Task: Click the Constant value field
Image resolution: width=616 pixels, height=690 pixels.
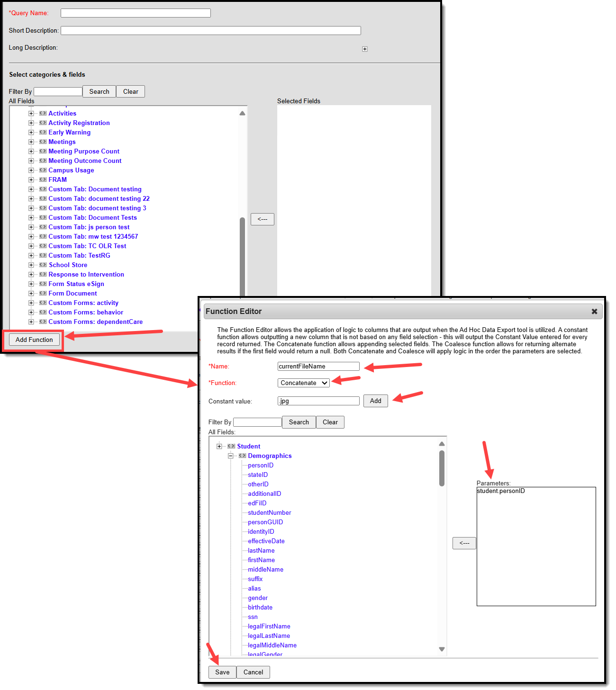Action: point(318,401)
